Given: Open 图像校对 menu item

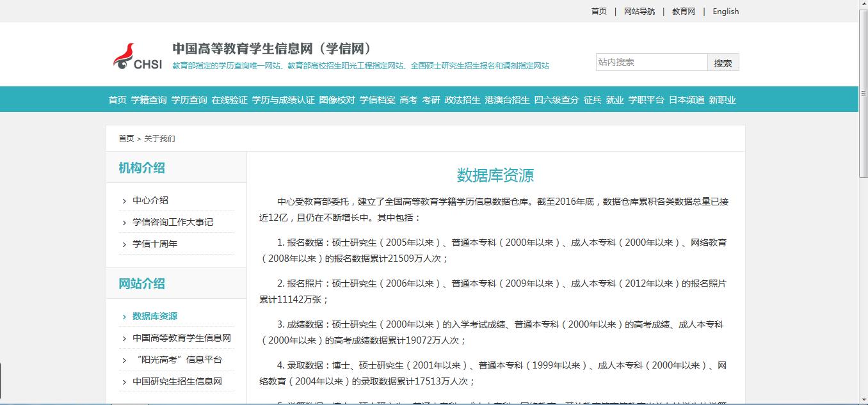Looking at the screenshot, I should [337, 100].
